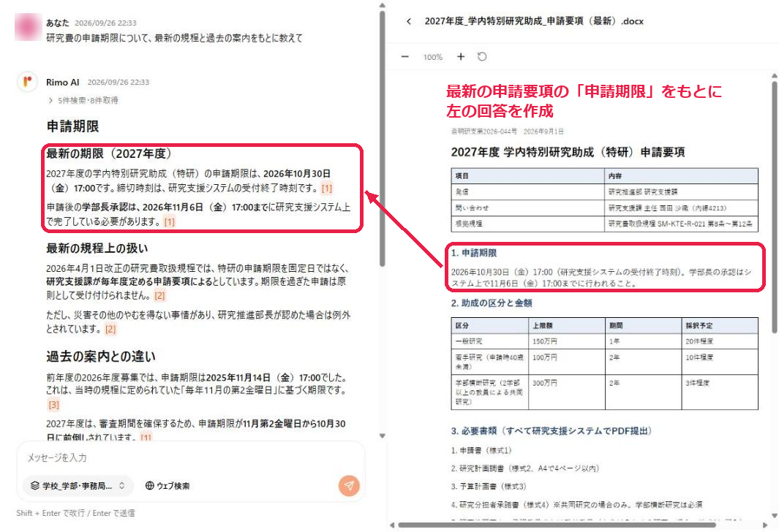This screenshot has width=779, height=532.
Task: Click the 研究計画調書 item in required documents
Action: coord(525,468)
